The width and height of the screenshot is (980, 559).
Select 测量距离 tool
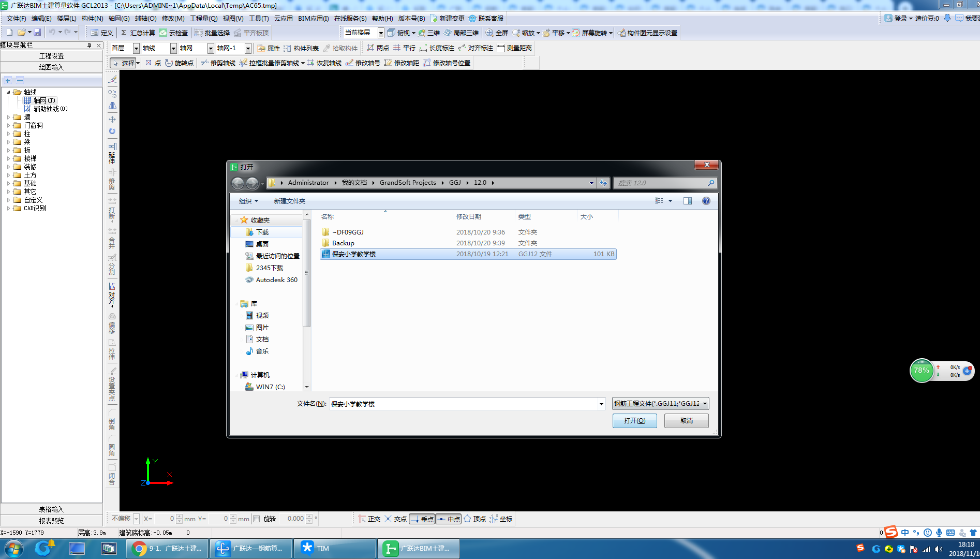(x=514, y=48)
